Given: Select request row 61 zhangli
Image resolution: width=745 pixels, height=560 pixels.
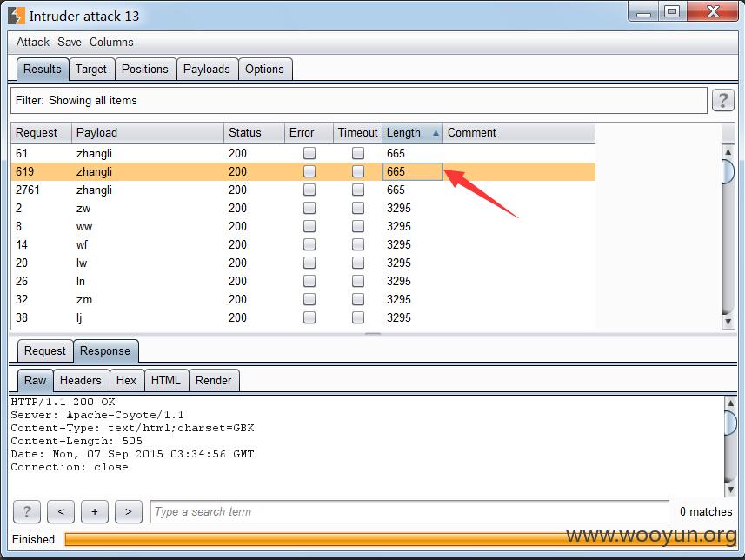Looking at the screenshot, I should pyautogui.click(x=303, y=153).
